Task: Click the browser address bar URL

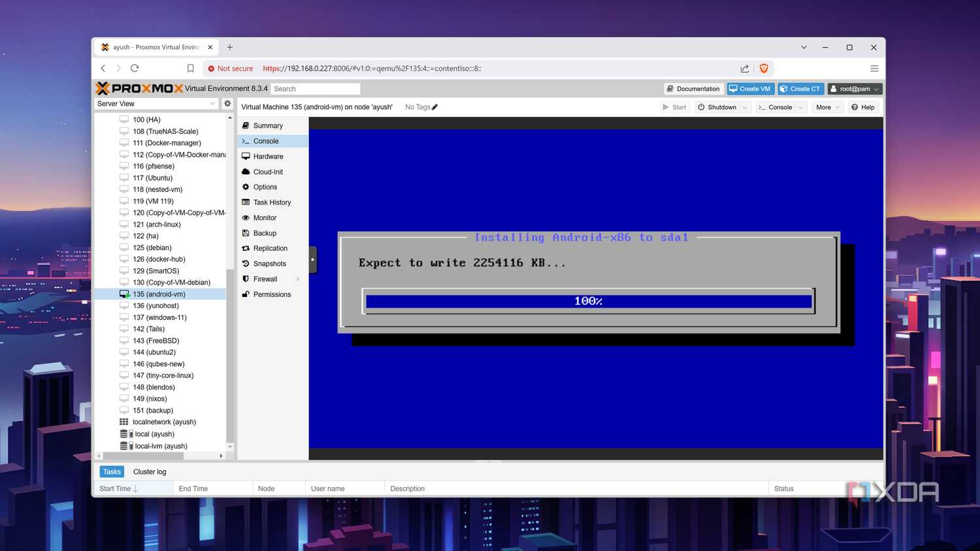Action: [x=372, y=69]
